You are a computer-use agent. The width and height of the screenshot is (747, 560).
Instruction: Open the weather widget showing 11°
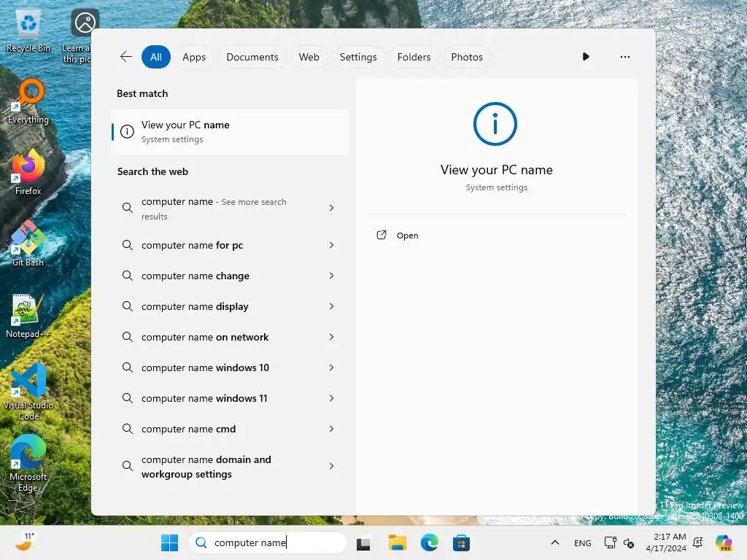(25, 542)
